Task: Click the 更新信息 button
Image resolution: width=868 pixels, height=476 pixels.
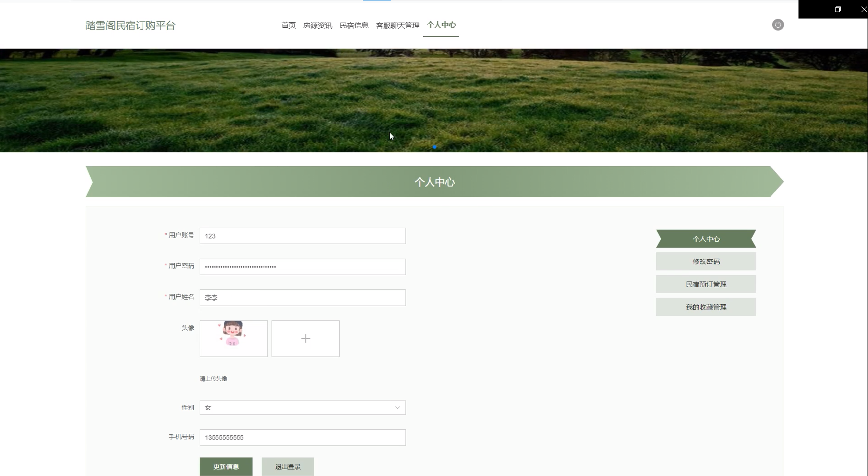Action: [x=226, y=467]
